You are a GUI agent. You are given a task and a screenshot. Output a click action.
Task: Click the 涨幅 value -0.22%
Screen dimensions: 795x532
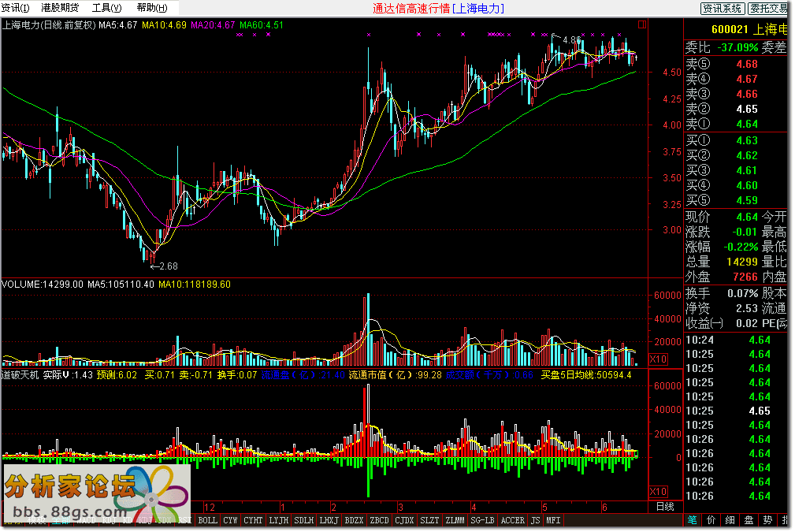[x=741, y=247]
